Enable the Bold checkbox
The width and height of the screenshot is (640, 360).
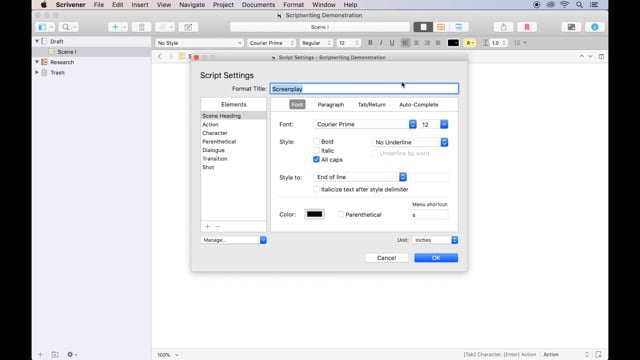pos(316,142)
